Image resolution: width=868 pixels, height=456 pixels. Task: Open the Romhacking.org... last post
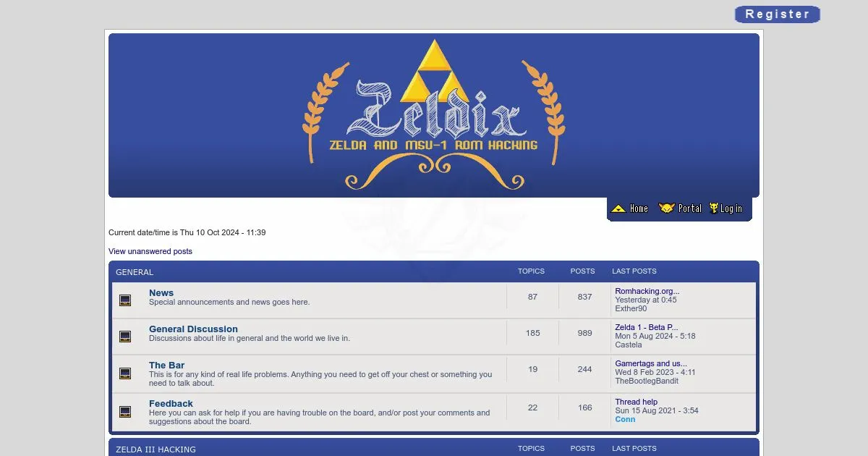coord(647,291)
